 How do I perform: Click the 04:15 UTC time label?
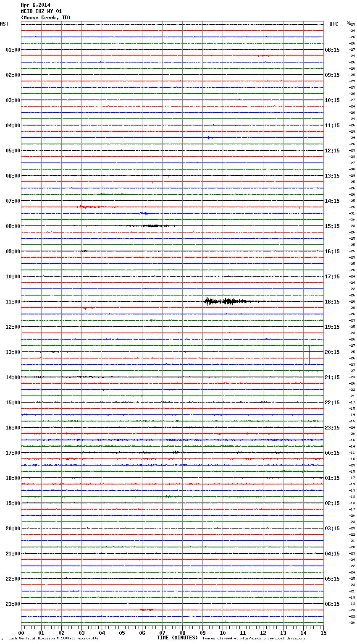332,554
